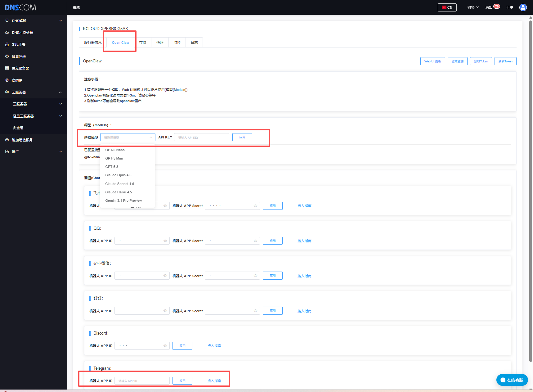
Task: Click the SSL证书 lock icon in sidebar
Action: (7, 44)
